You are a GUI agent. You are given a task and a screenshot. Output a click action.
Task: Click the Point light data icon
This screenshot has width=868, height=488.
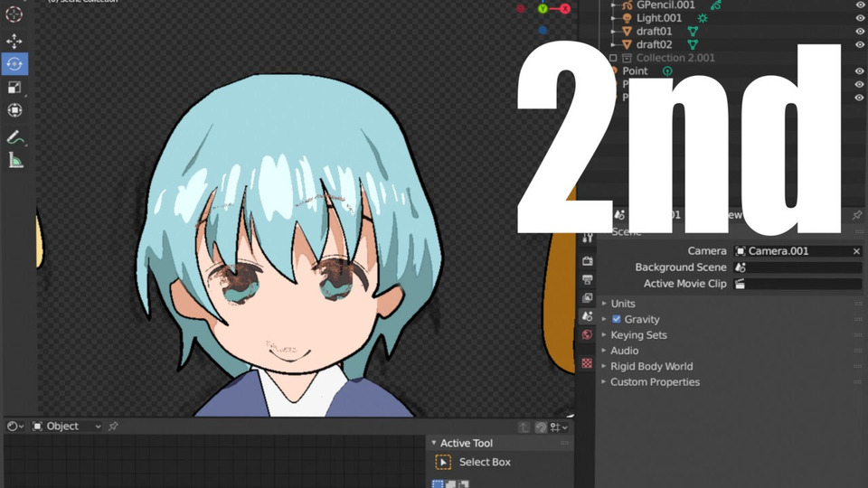coord(667,70)
